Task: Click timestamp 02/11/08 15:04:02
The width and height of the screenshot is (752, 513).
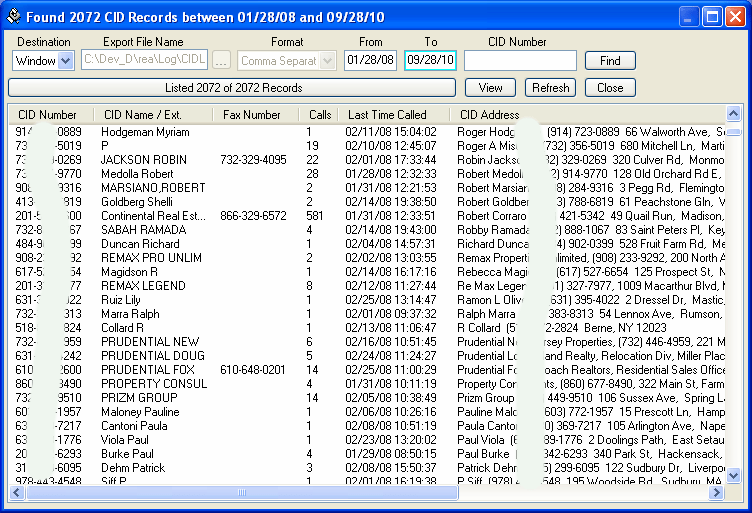Action: point(391,131)
